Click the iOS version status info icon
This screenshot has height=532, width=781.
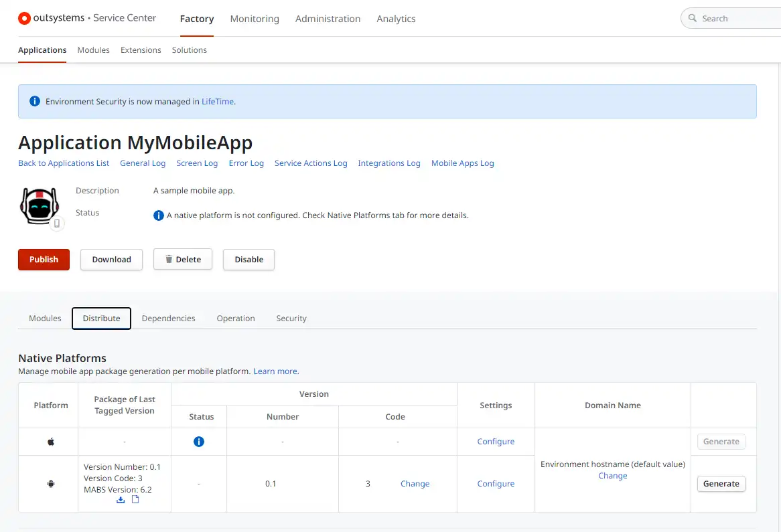pyautogui.click(x=199, y=442)
